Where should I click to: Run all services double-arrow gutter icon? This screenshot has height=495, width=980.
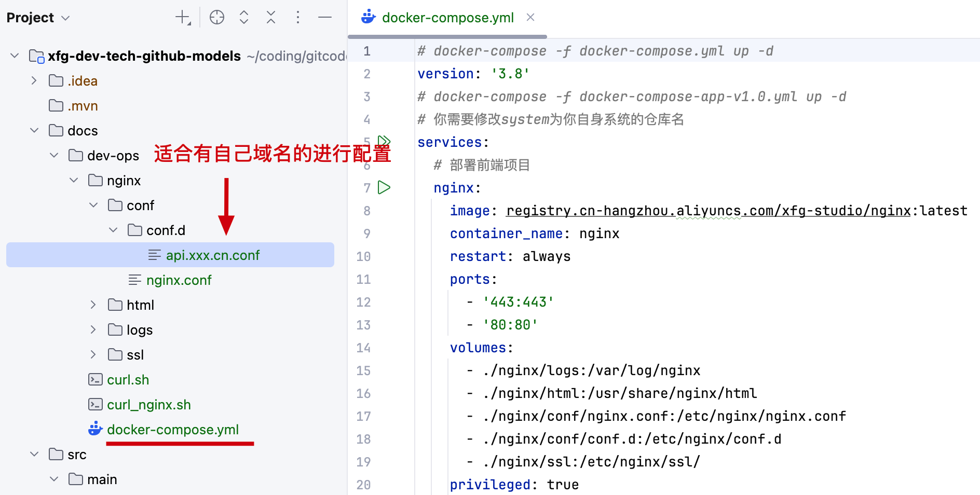point(384,141)
